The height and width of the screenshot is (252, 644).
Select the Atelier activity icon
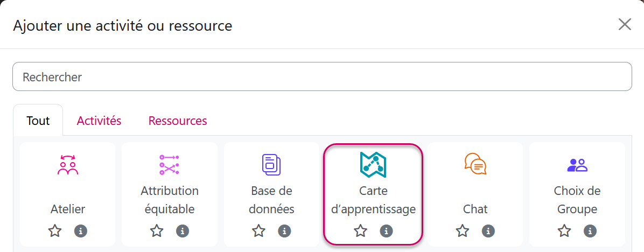click(67, 165)
